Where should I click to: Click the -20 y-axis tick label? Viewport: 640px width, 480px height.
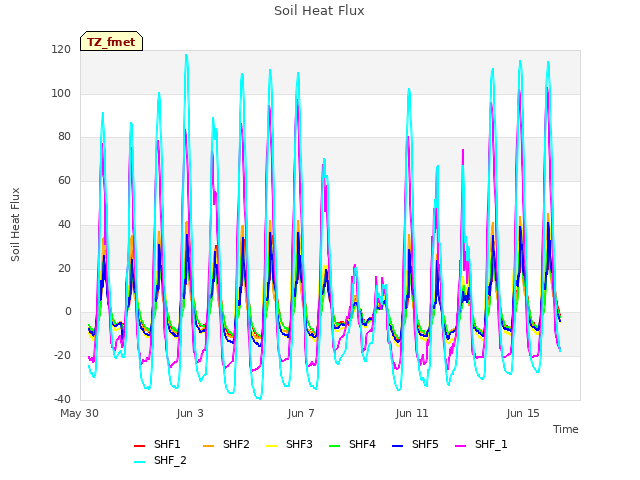click(62, 356)
